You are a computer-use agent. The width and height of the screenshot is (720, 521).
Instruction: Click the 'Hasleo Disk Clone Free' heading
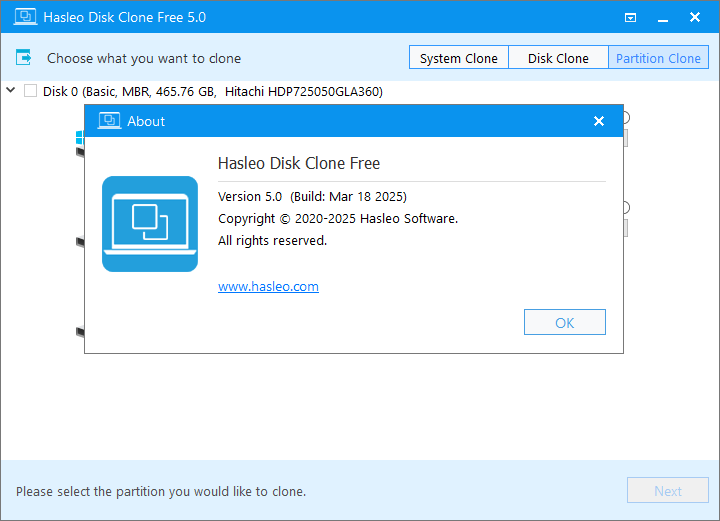[299, 163]
